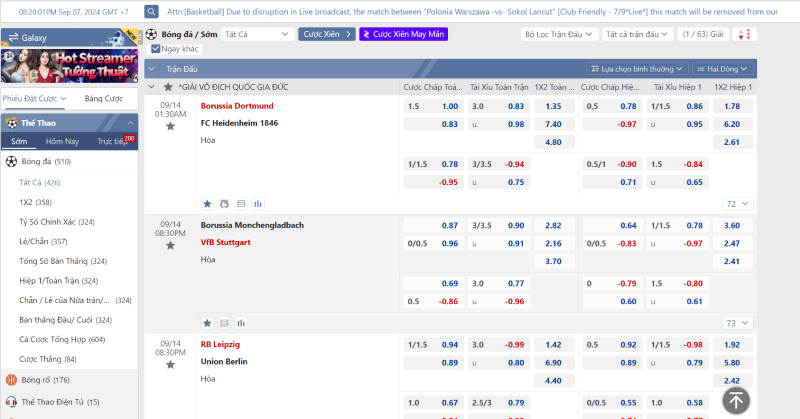Click the list icon below Dortmund match

(241, 204)
